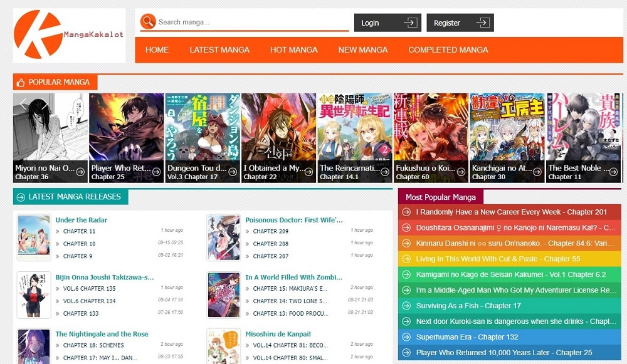This screenshot has height=364, width=627.
Task: Click arrow icon beside Surviving As a Fish
Action: pyautogui.click(x=406, y=306)
